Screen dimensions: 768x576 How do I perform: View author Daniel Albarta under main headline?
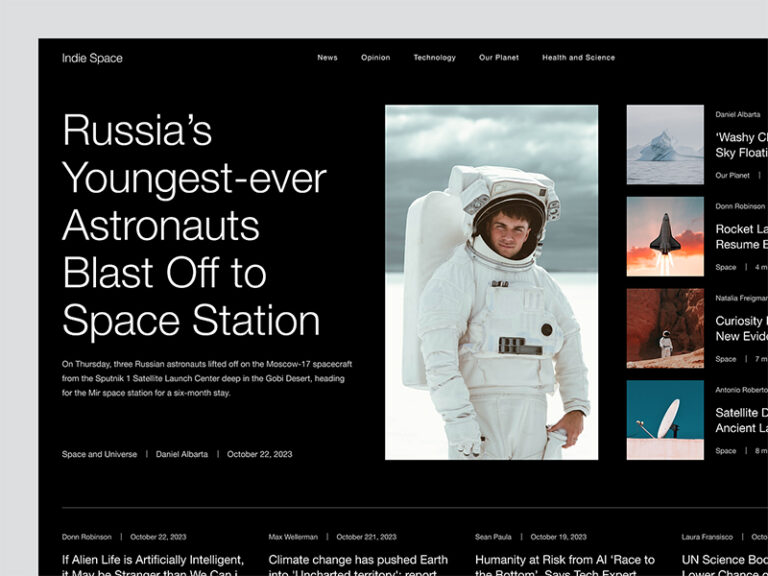pyautogui.click(x=182, y=454)
